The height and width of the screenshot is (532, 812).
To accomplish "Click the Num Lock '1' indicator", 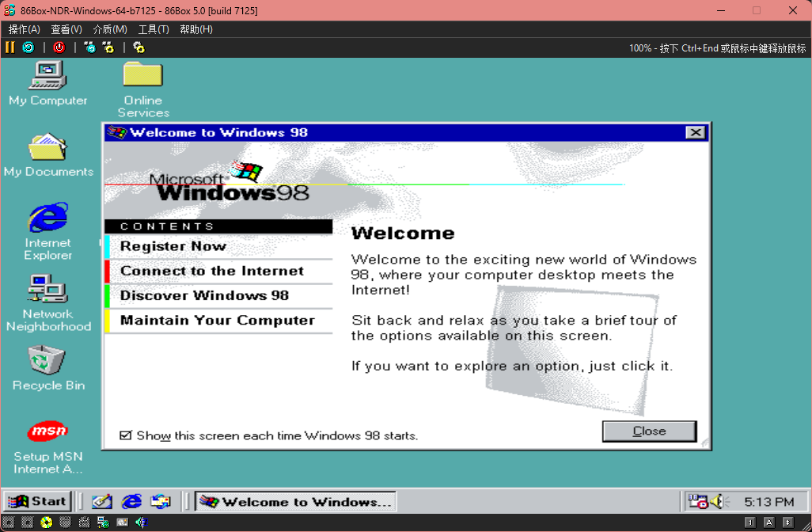I will [x=750, y=522].
